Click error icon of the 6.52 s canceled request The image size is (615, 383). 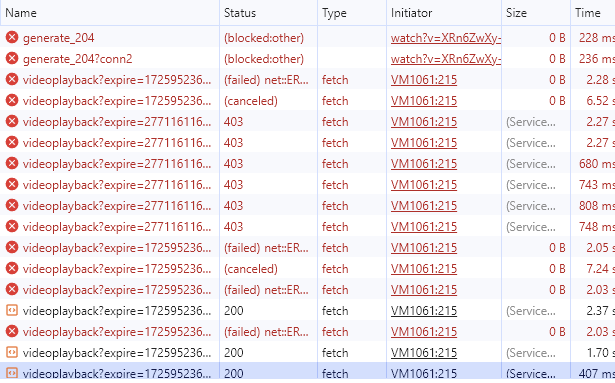12,100
